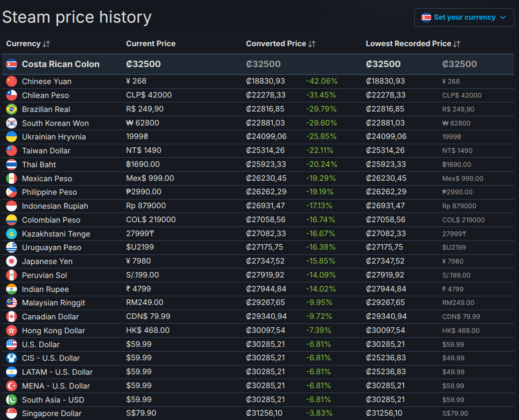The image size is (519, 420).
Task: Click the Costa Rican Colon flag icon
Action: (x=12, y=64)
